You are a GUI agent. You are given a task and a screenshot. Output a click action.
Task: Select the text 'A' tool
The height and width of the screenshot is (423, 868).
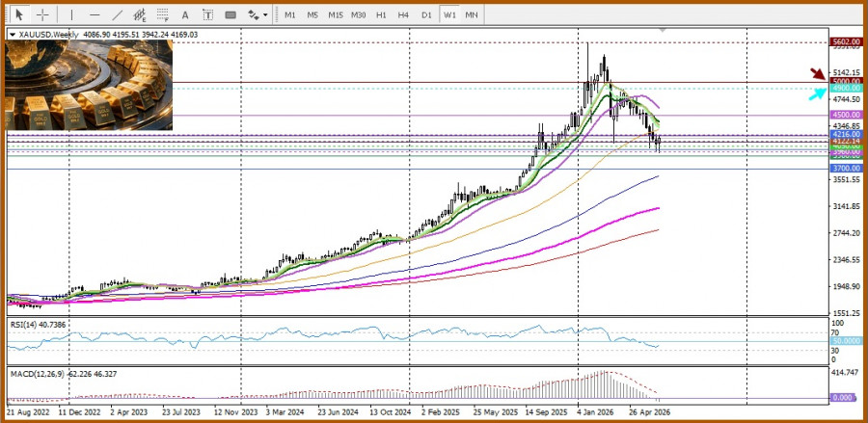click(x=185, y=14)
